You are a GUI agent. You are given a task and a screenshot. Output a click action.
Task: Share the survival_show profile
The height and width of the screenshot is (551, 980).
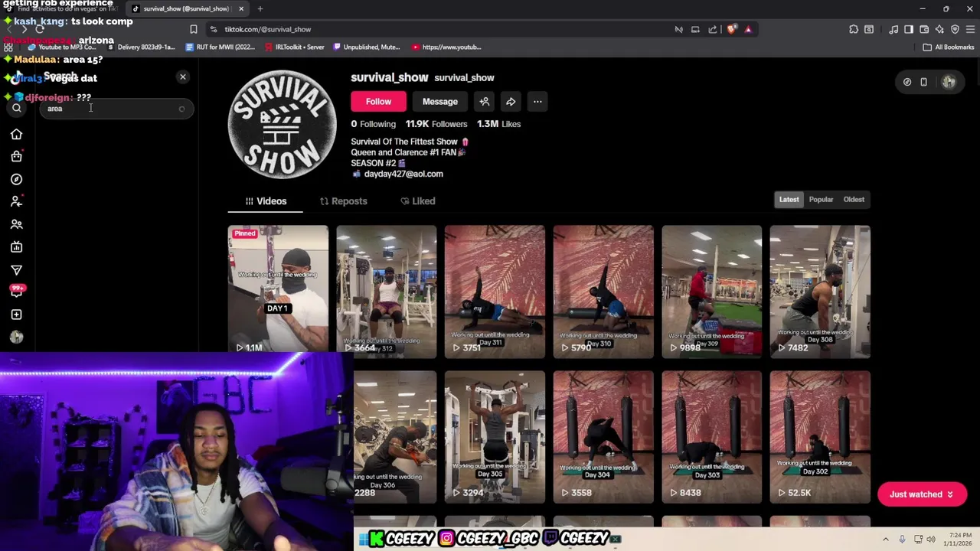[511, 101]
